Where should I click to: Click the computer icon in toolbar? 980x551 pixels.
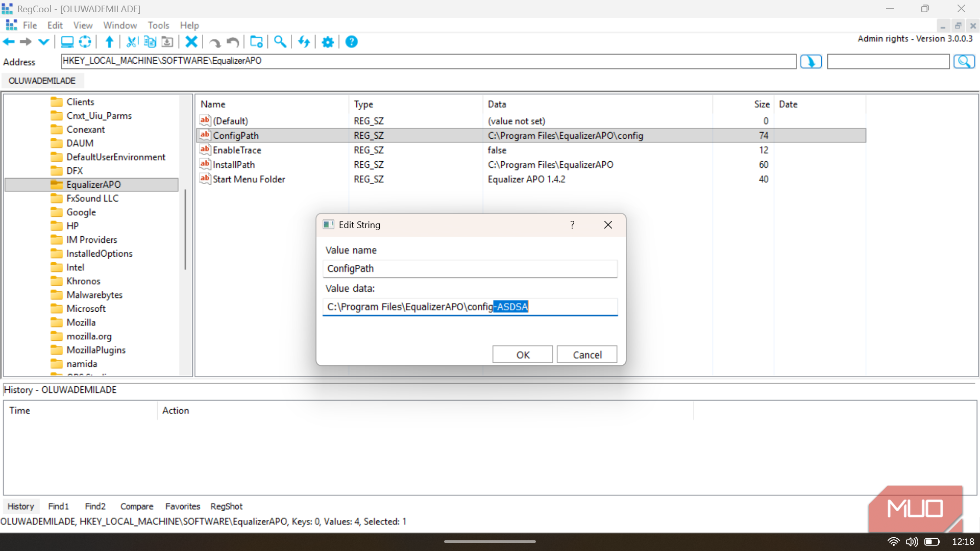[x=67, y=42]
